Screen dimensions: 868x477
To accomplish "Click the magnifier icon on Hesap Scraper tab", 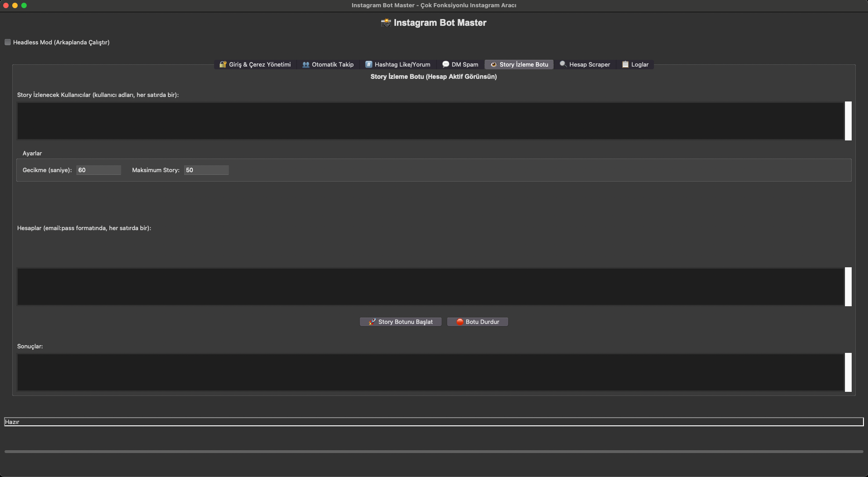I will (563, 64).
